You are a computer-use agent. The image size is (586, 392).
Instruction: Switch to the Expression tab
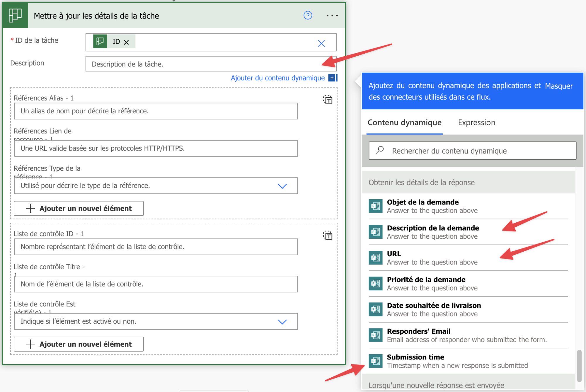pyautogui.click(x=476, y=122)
